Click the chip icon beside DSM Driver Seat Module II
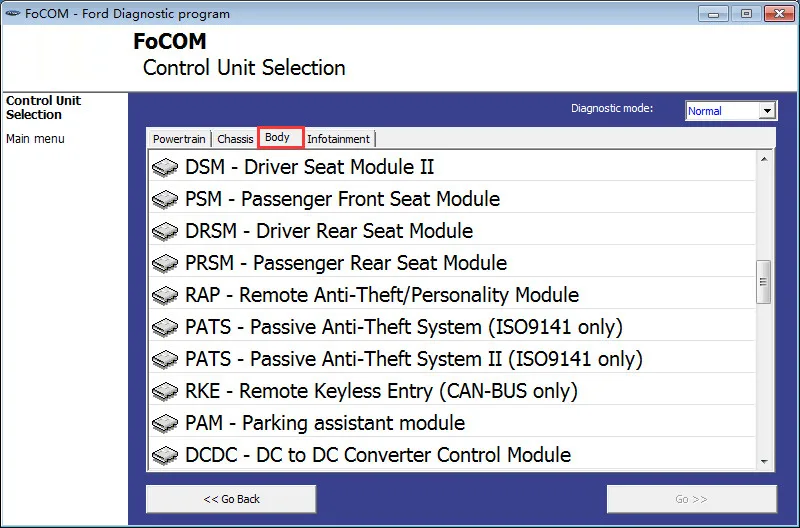Screen dimensions: 800x528 pos(165,167)
